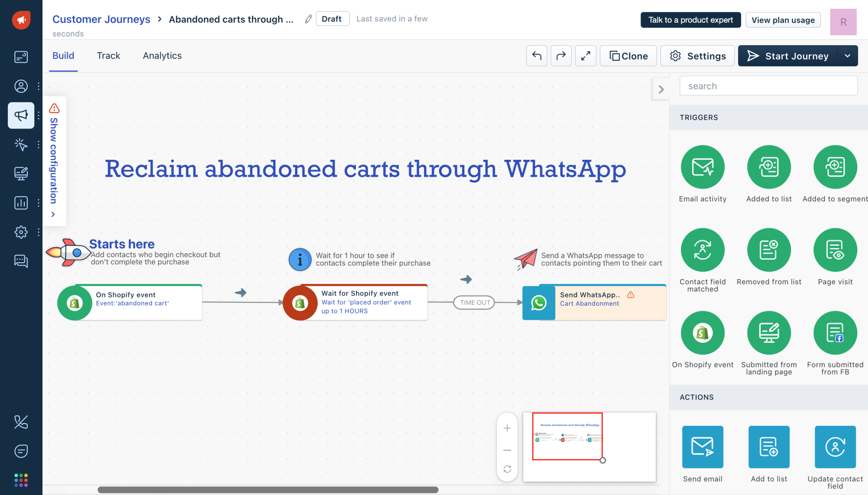The height and width of the screenshot is (495, 868).
Task: Click the search field in the right panel
Action: point(768,86)
